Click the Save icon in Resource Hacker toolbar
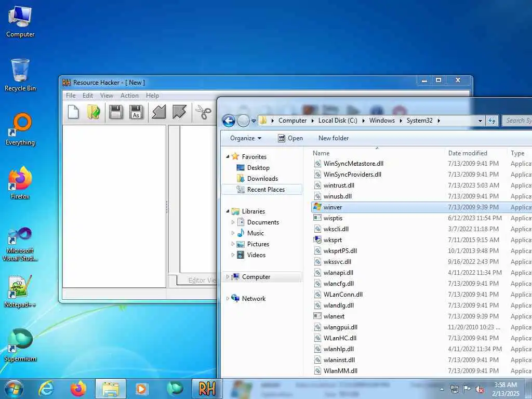The width and height of the screenshot is (532, 399). pyautogui.click(x=116, y=112)
